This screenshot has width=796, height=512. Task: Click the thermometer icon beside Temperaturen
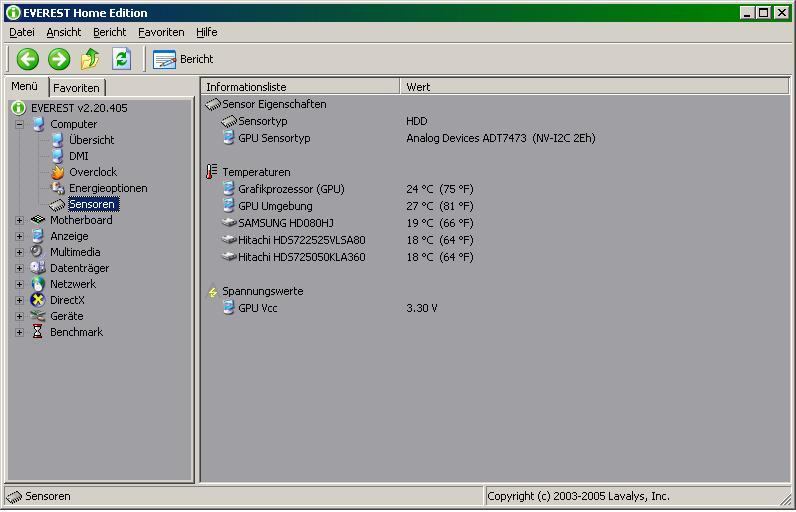click(211, 172)
